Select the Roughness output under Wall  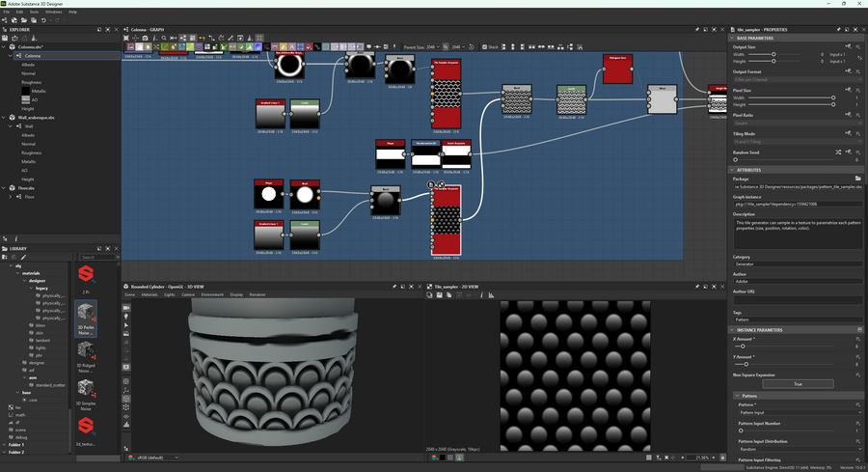32,153
